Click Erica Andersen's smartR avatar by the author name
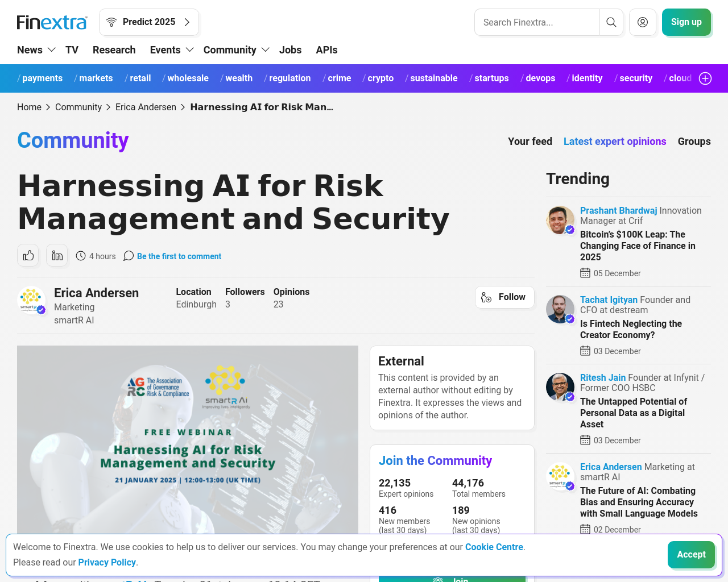Viewport: 728px width, 582px height. coord(31,300)
